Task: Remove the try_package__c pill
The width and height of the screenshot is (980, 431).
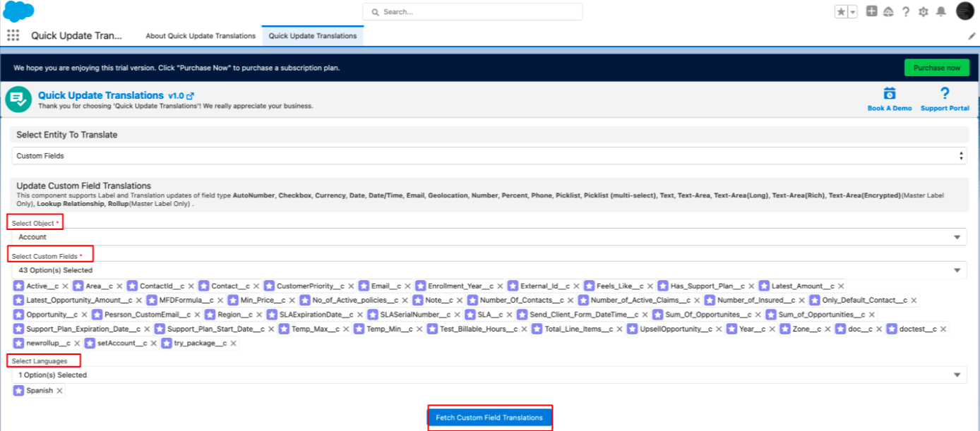Action: (x=234, y=344)
